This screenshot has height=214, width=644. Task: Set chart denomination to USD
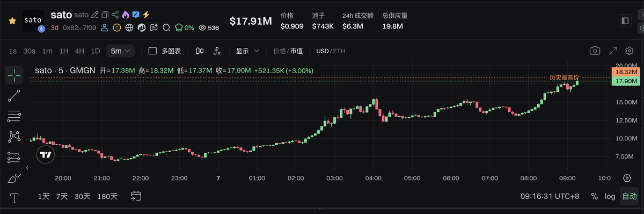click(322, 51)
